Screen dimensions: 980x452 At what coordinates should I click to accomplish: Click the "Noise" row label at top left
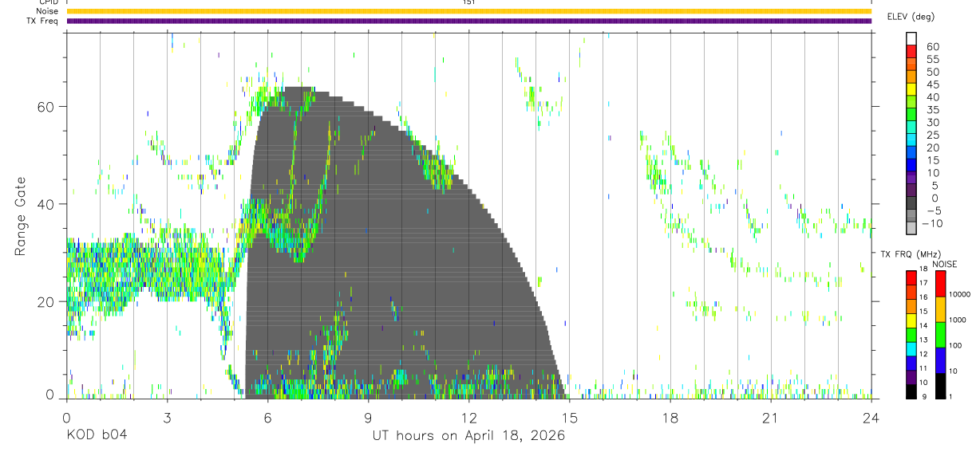46,11
